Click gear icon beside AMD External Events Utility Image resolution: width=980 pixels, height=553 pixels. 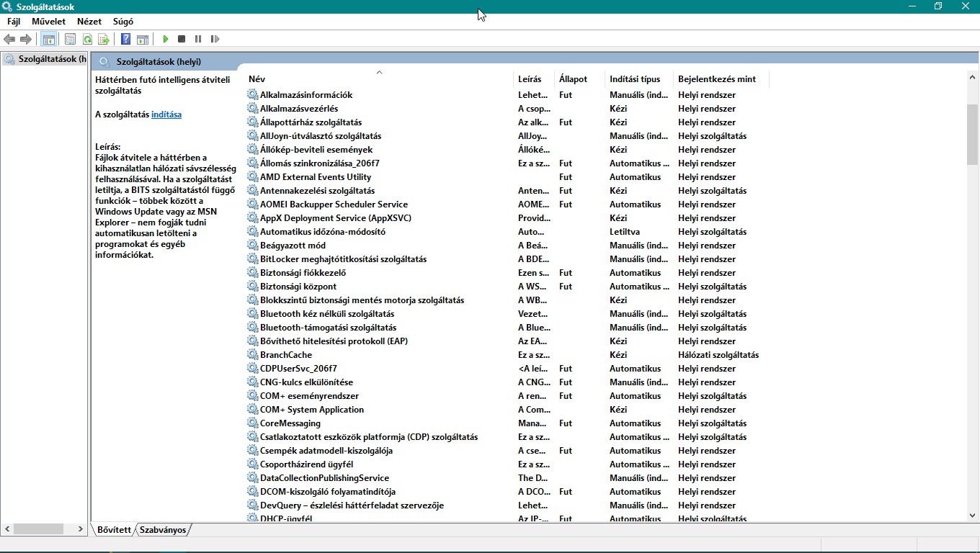(x=252, y=176)
